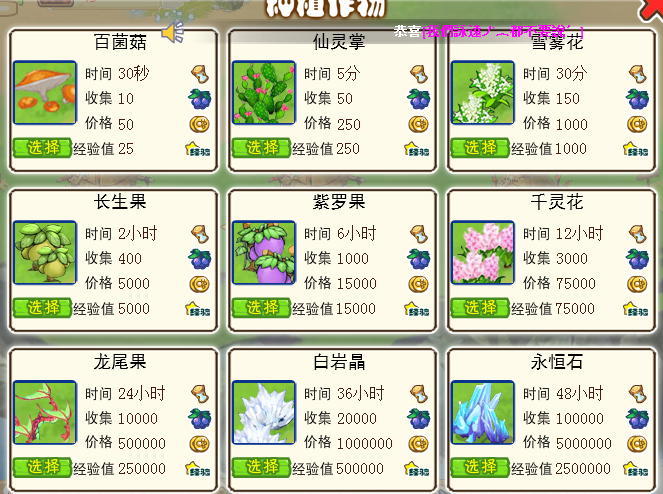Click the gold coin icon beside 价格 50
The height and width of the screenshot is (494, 663).
tap(199, 124)
